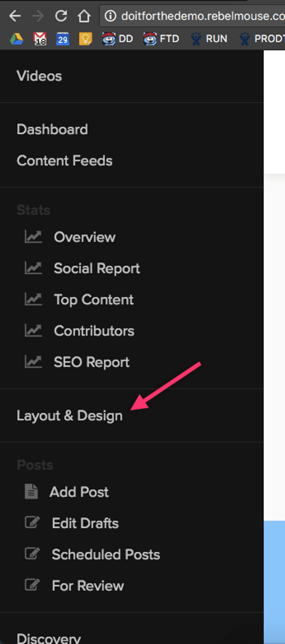Click the chart icon beside Social Report
The width and height of the screenshot is (285, 644).
[33, 268]
